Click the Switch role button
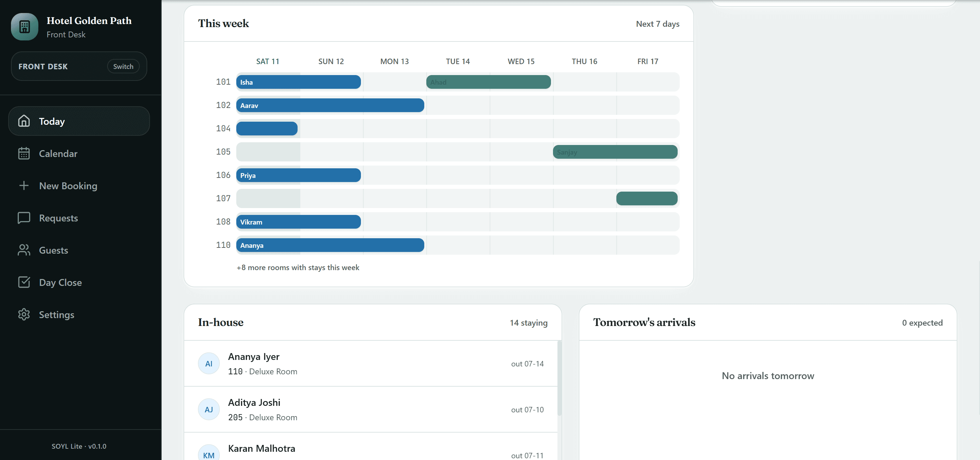The width and height of the screenshot is (980, 460). pyautogui.click(x=123, y=66)
